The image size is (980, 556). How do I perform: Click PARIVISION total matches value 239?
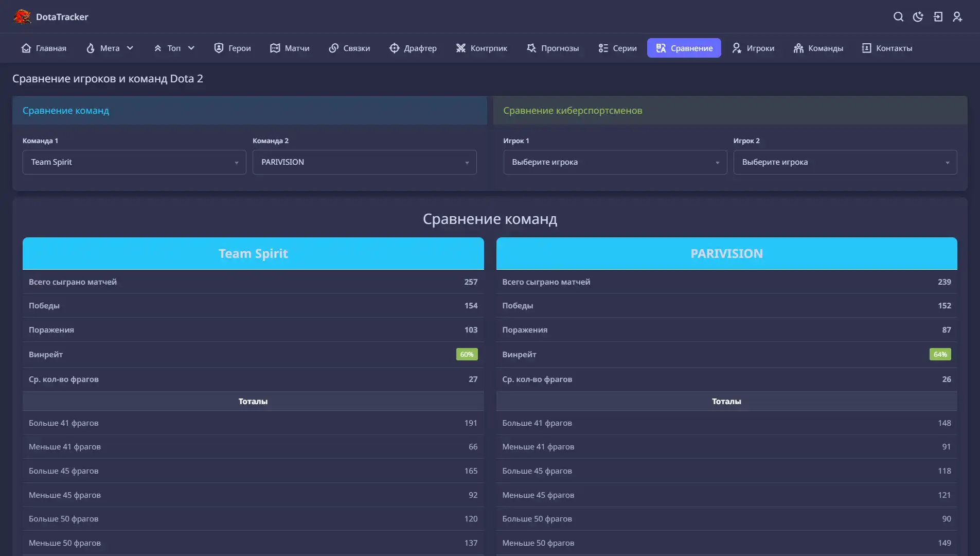pyautogui.click(x=944, y=282)
